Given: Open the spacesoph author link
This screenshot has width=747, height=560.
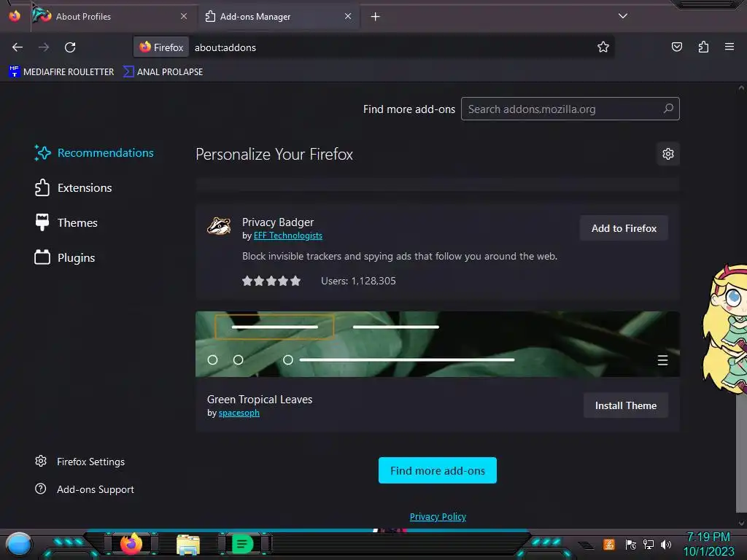Looking at the screenshot, I should pos(239,413).
